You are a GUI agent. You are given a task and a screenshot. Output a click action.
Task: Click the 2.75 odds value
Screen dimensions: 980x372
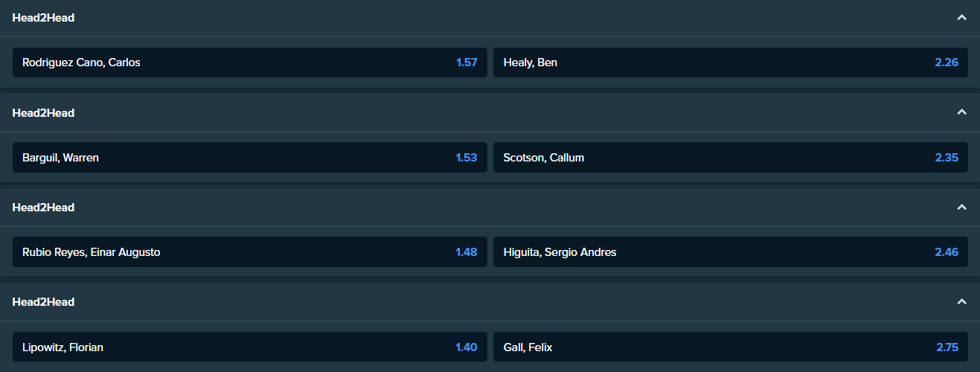[947, 347]
